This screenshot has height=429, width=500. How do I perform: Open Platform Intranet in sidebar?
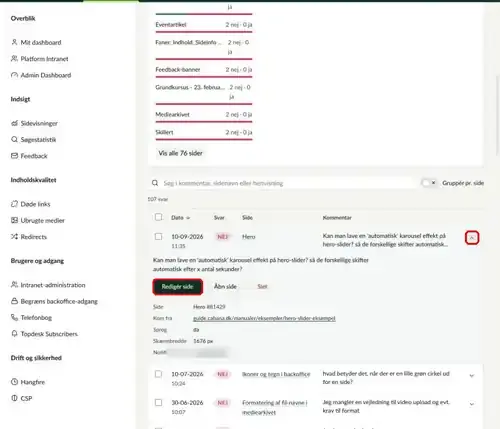[44, 59]
